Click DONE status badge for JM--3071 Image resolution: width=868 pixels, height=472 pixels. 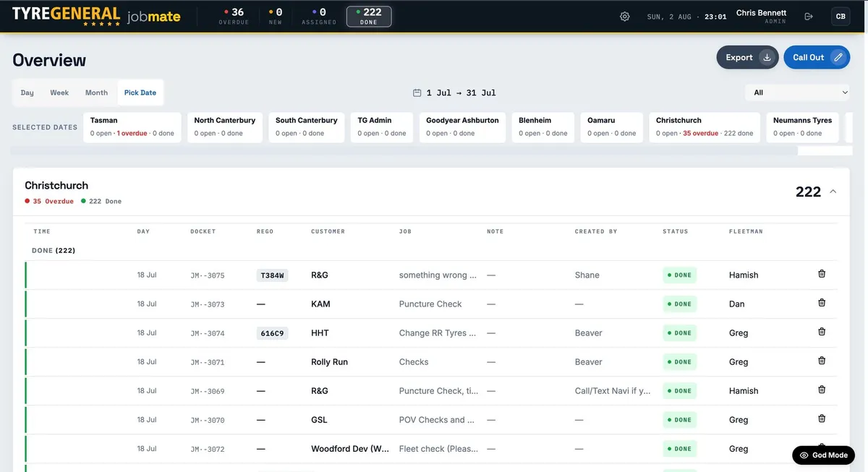680,362
